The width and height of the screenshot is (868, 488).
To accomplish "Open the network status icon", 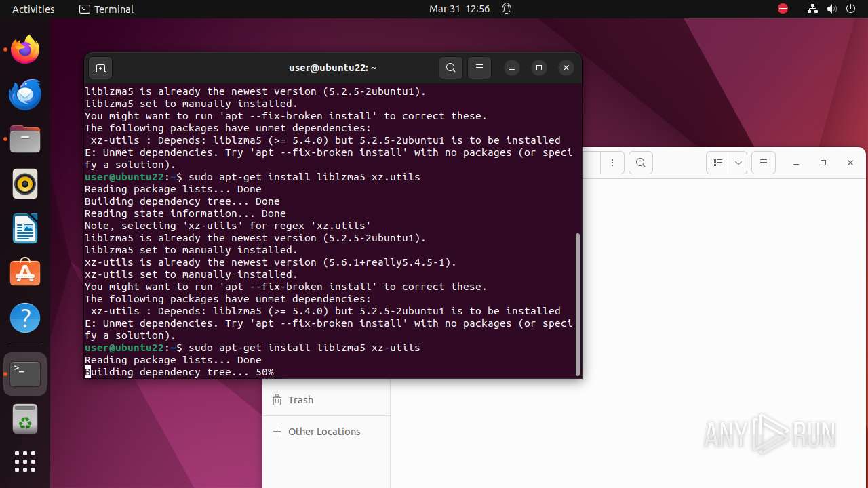I will 812,9.
